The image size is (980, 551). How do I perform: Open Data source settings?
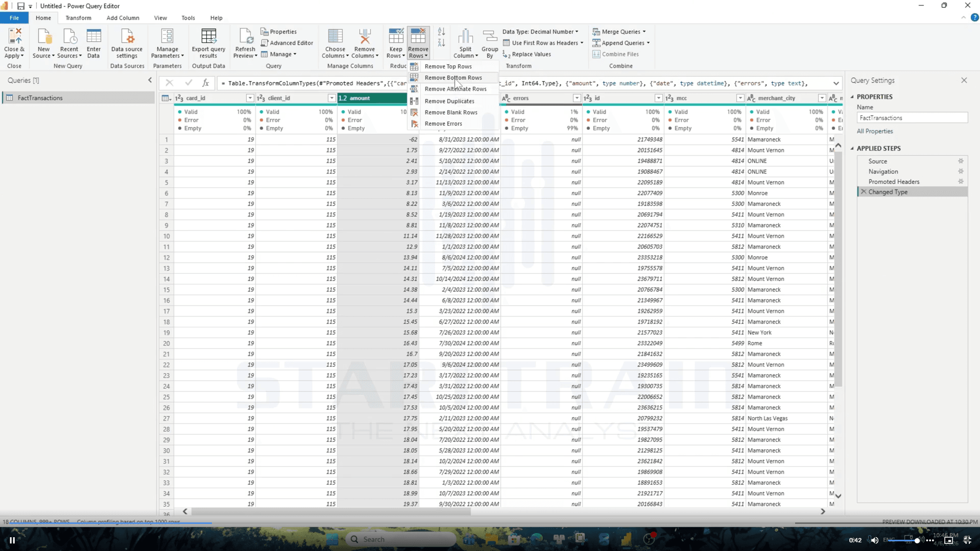point(127,43)
